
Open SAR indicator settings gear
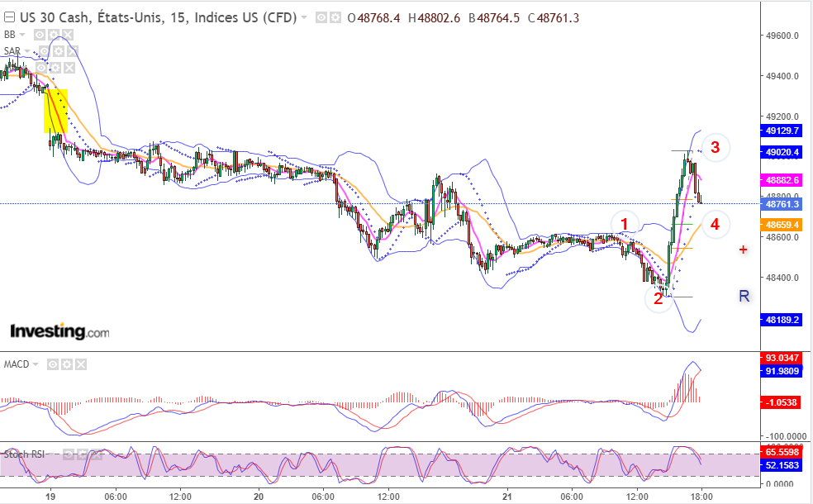tap(59, 51)
